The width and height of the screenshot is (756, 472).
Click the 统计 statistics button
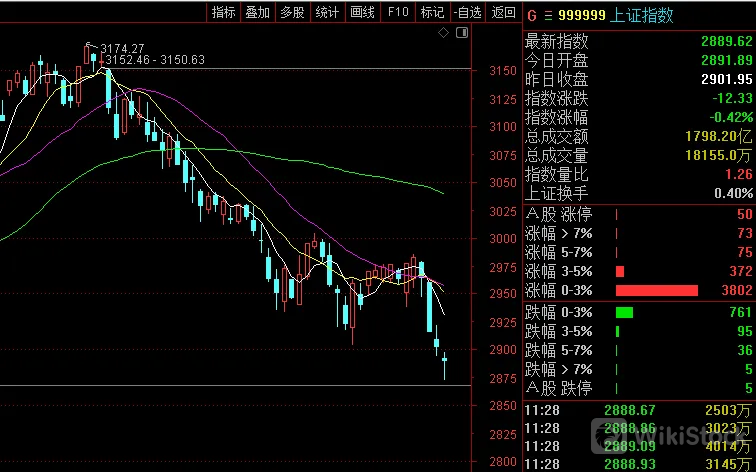(326, 12)
